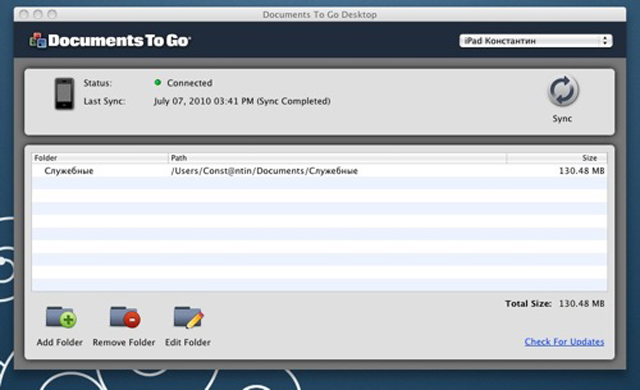Follow the Check For Updates link
Screen dimensions: 640x390
(x=564, y=342)
